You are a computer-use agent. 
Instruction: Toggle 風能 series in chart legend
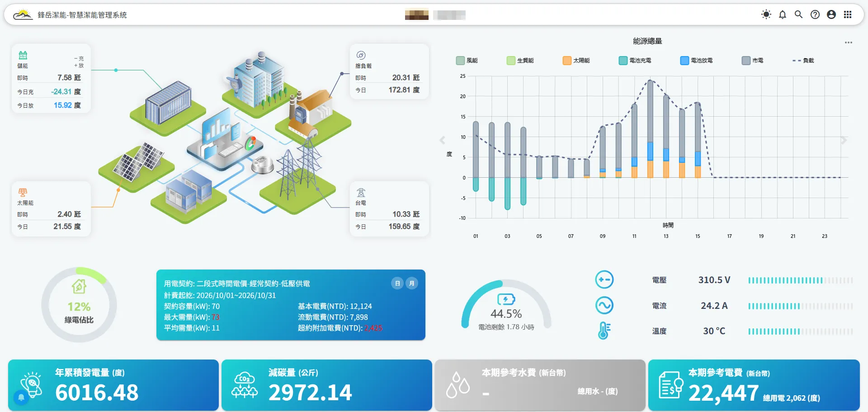click(467, 61)
